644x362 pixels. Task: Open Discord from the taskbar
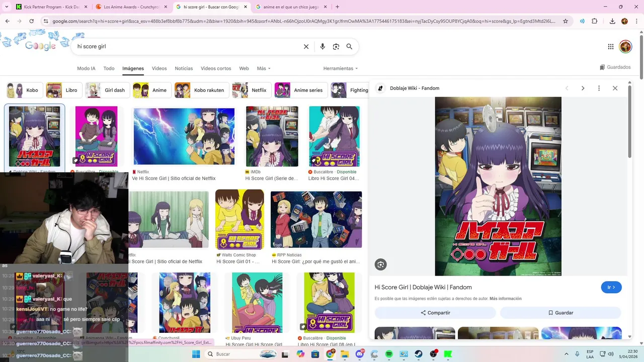tap(360, 354)
